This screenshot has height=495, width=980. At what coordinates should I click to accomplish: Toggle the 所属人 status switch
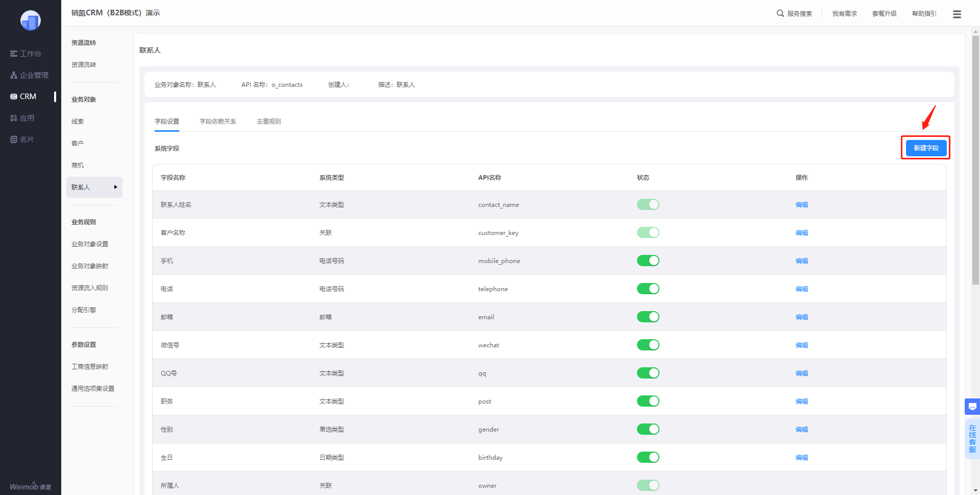click(648, 485)
